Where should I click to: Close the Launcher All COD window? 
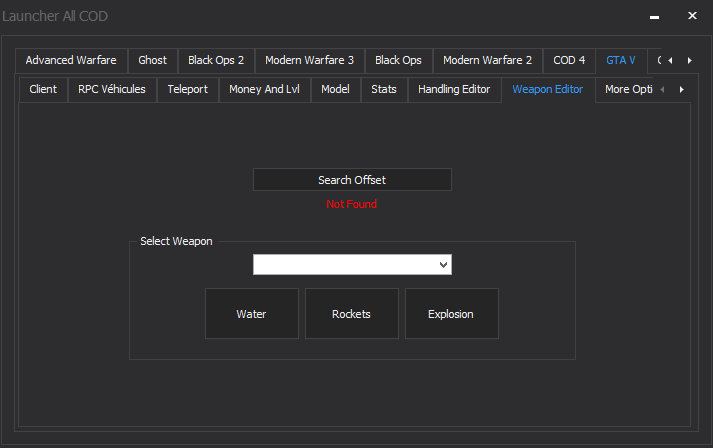click(x=692, y=16)
